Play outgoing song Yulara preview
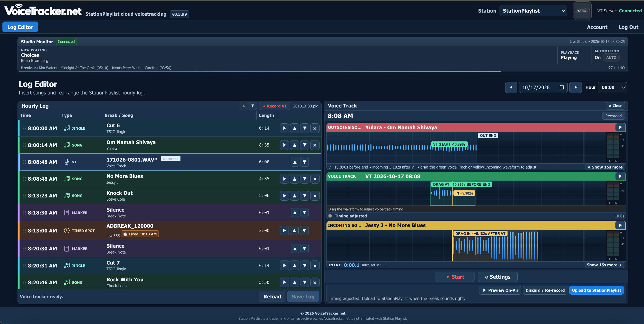Image resolution: width=644 pixels, height=324 pixels. (x=620, y=127)
